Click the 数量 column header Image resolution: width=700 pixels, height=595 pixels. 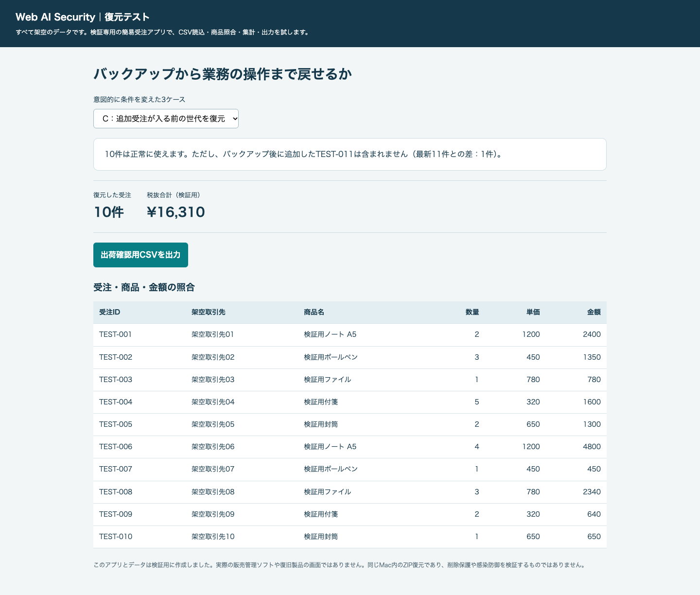(x=472, y=312)
